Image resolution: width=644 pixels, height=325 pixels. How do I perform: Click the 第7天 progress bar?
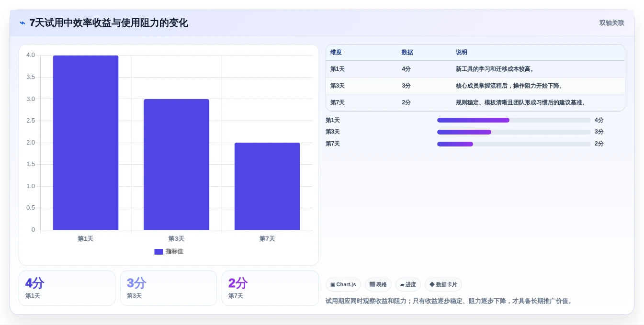pyautogui.click(x=514, y=144)
